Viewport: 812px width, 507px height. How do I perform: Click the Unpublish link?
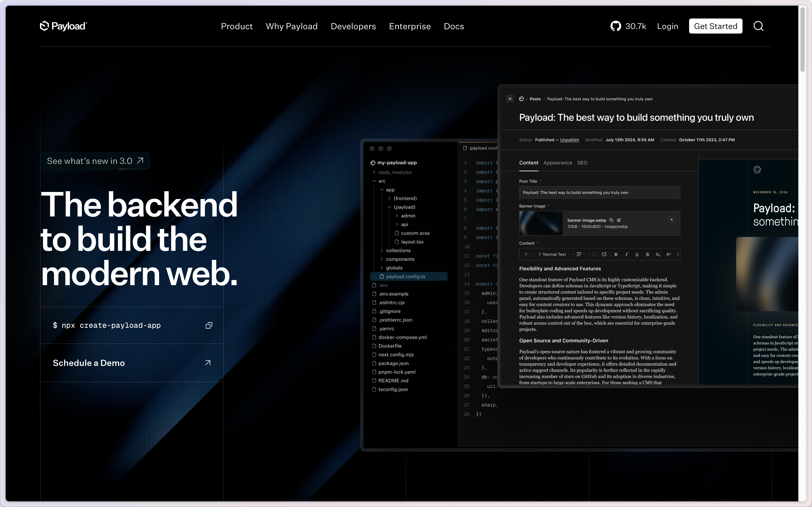click(x=569, y=140)
